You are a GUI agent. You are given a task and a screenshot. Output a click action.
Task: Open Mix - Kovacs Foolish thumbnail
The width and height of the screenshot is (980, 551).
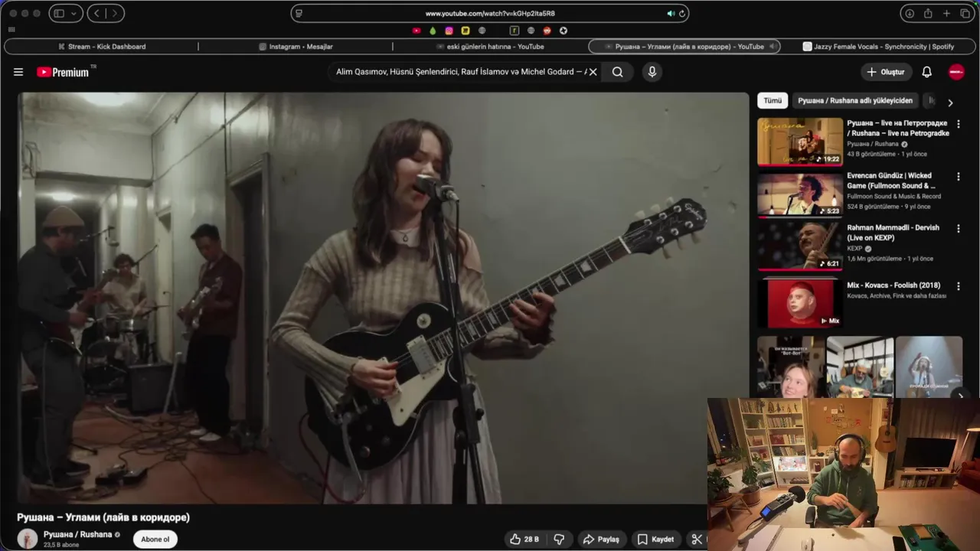click(799, 302)
